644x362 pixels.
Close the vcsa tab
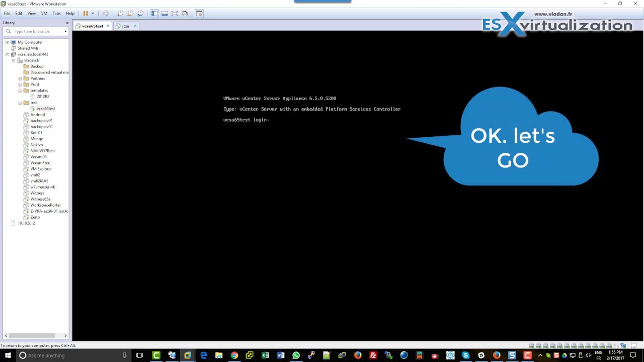tap(135, 26)
